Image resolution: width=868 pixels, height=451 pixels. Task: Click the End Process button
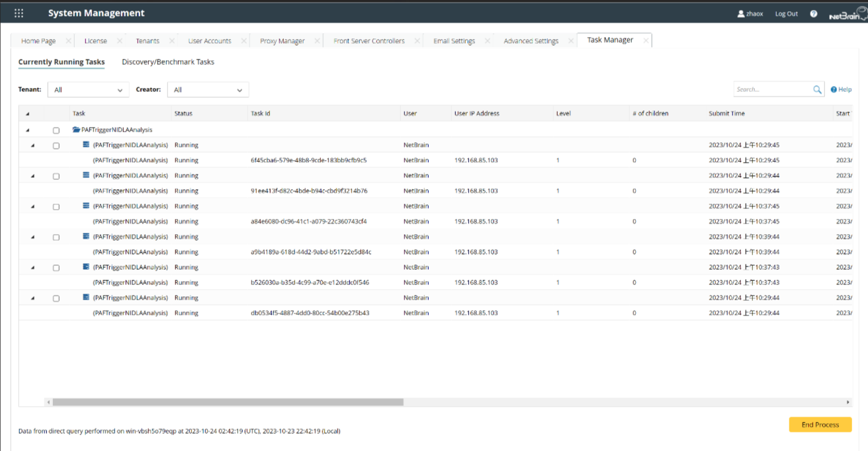tap(820, 425)
